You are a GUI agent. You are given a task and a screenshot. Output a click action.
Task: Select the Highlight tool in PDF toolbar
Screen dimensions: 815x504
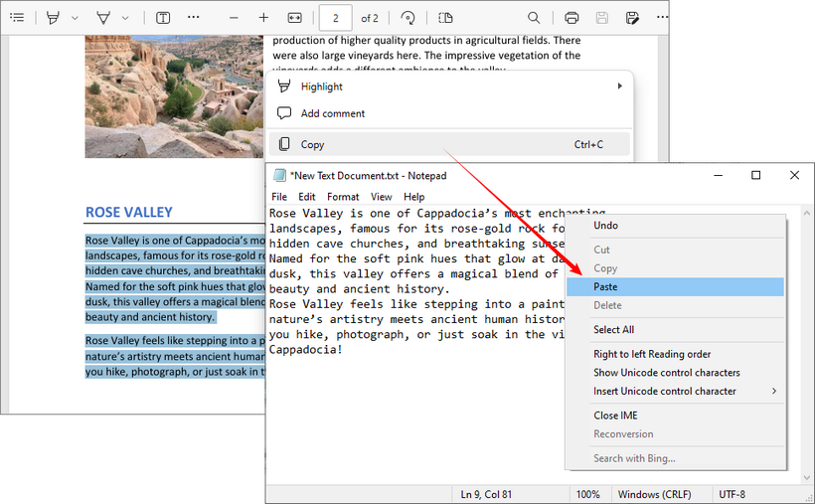coord(53,18)
